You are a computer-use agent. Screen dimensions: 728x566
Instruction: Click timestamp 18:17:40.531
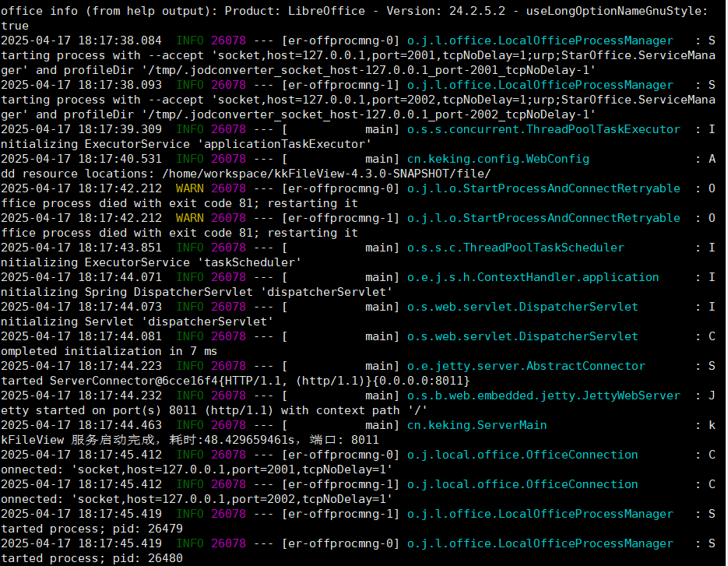click(x=120, y=159)
